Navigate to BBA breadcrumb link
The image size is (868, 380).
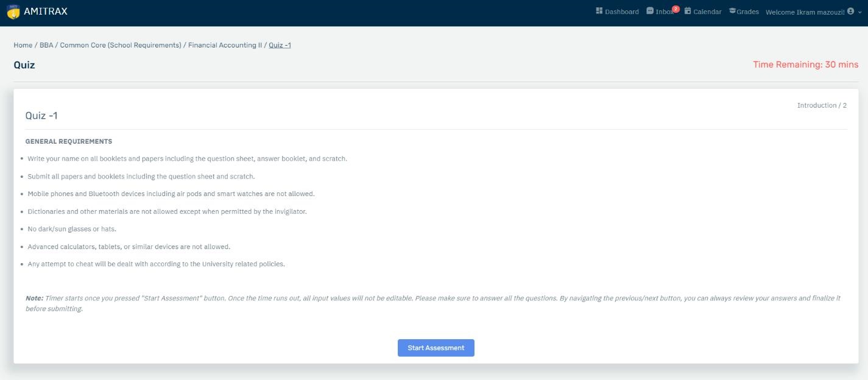coord(46,45)
